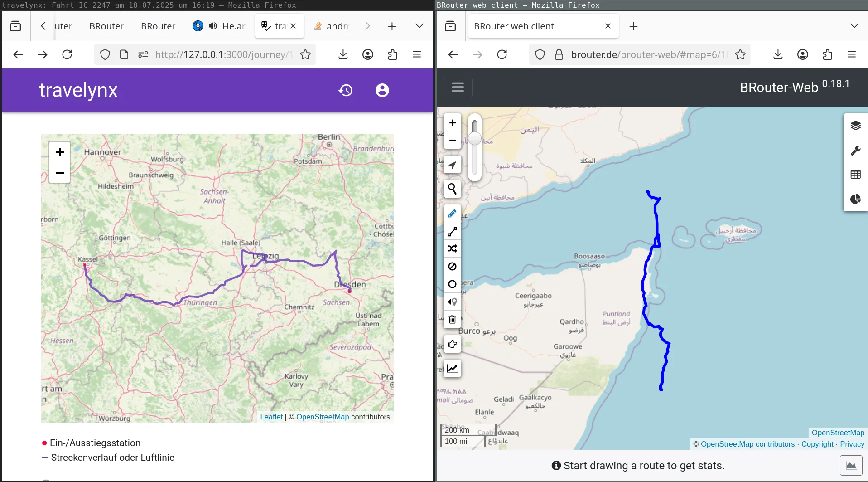Open tab overview dropdown in right window

854,26
